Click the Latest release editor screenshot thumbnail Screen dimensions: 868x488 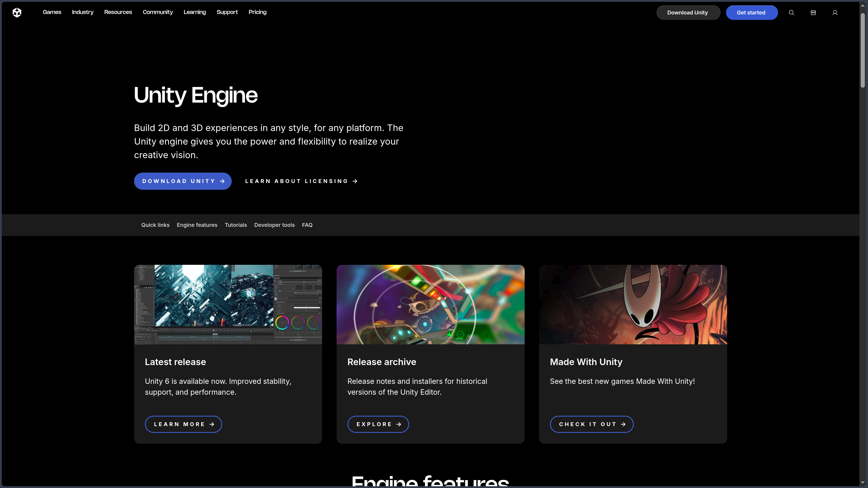tap(228, 305)
